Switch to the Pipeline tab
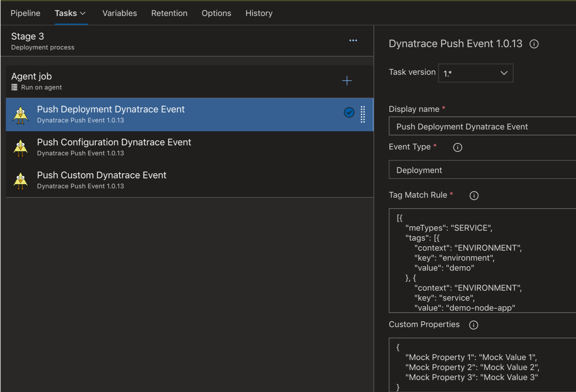 point(25,13)
